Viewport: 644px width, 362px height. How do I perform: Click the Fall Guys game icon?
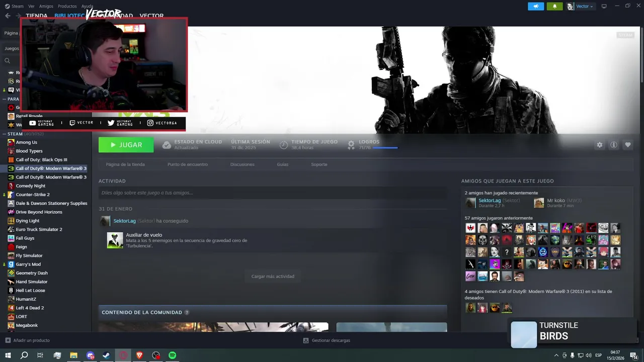[11, 238]
